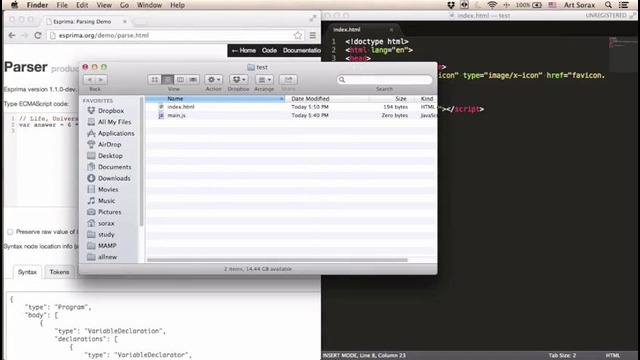640x360 pixels.
Task: Sort files by the Name column
Action: point(215,99)
